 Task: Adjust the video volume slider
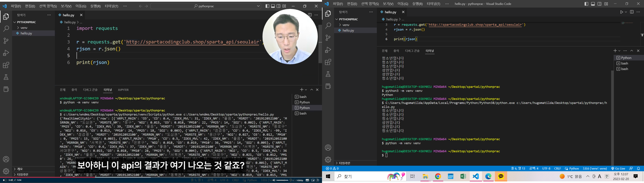pos(282,180)
